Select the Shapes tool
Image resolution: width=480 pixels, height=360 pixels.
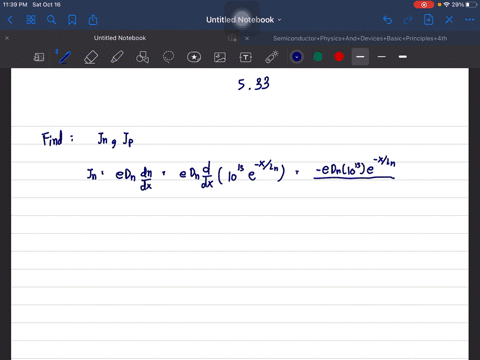coord(142,57)
